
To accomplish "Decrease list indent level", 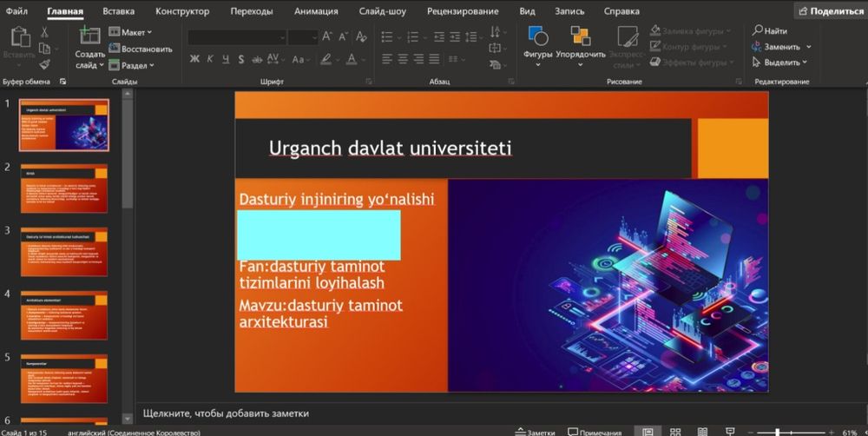I will (439, 36).
